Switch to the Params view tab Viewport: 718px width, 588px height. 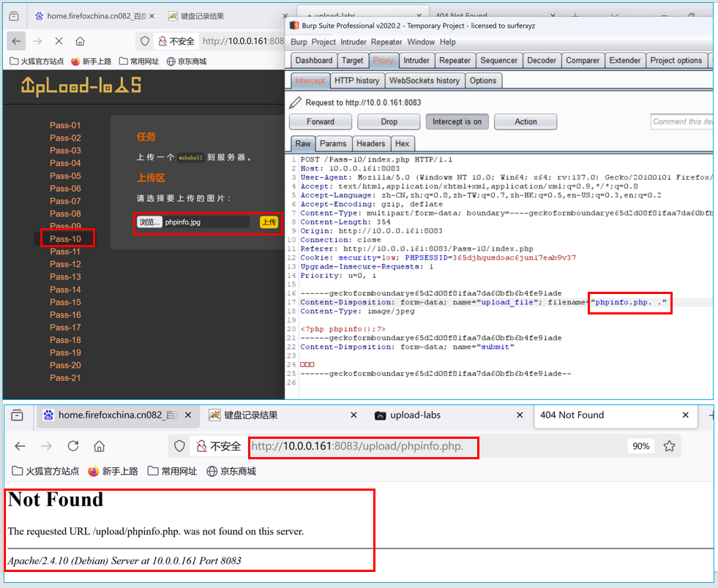333,143
